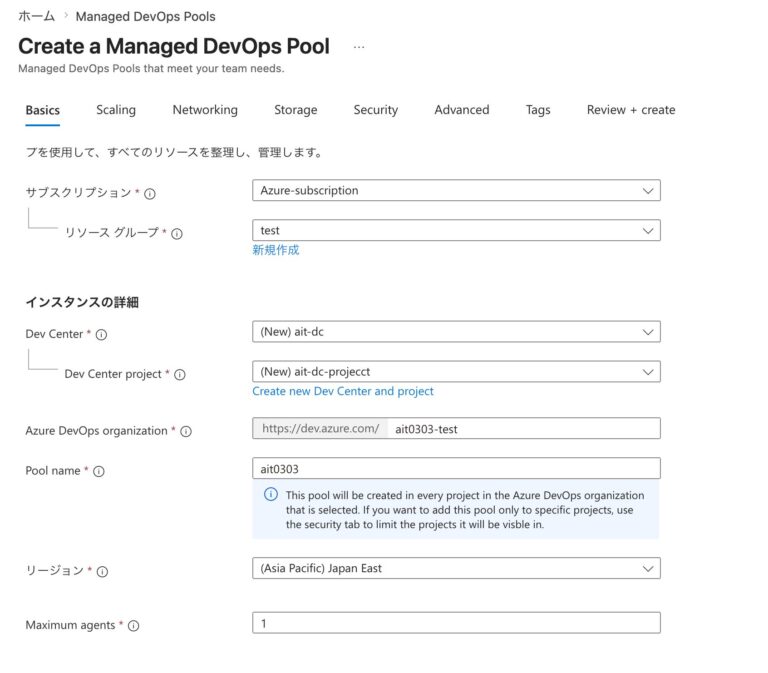The height and width of the screenshot is (673, 768).
Task: Select the Review + create tab
Action: [631, 110]
